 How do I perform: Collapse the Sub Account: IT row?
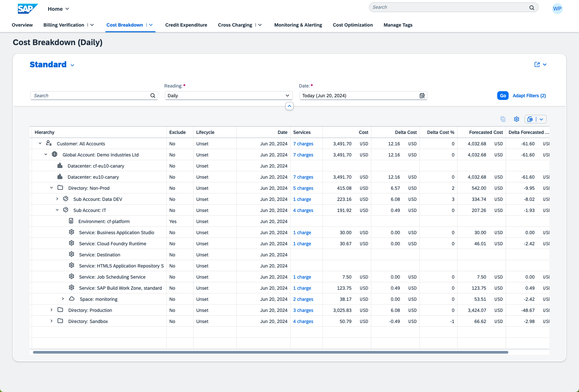pyautogui.click(x=57, y=210)
